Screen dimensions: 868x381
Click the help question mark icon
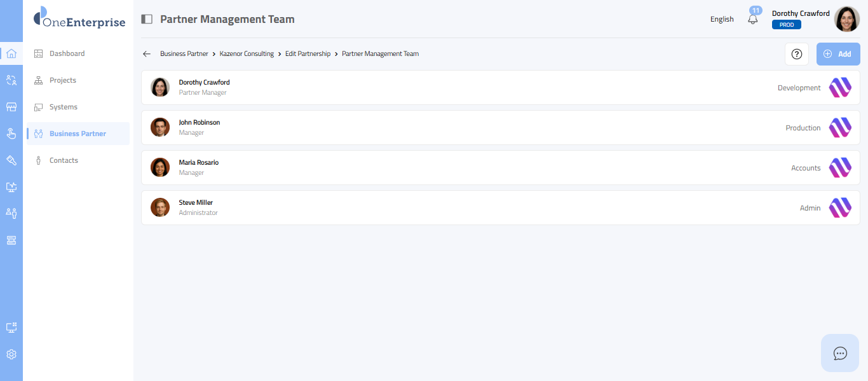tap(797, 54)
